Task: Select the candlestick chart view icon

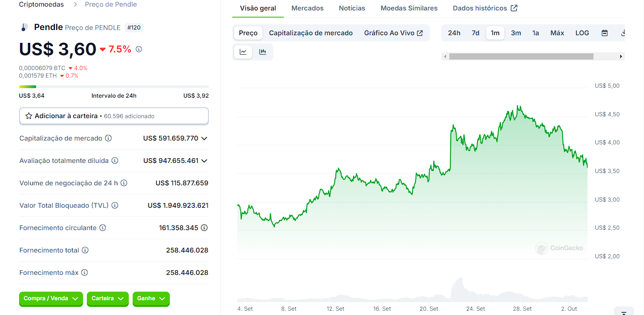Action: coord(262,51)
